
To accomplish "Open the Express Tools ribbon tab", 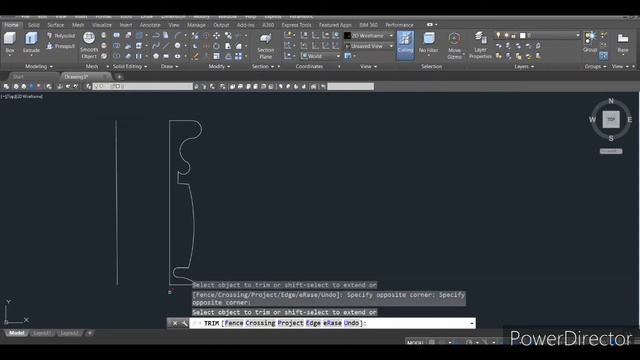I will click(296, 25).
